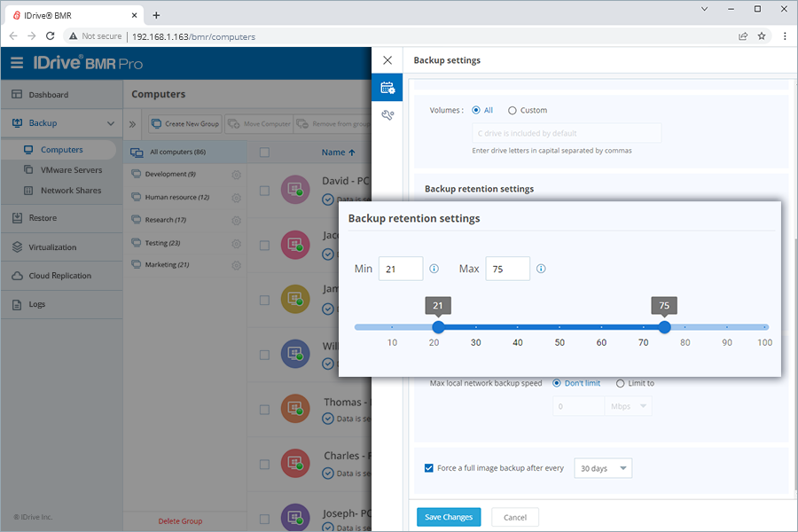Check the David - PC row checkbox
Screen dimensions: 798x532
point(264,191)
